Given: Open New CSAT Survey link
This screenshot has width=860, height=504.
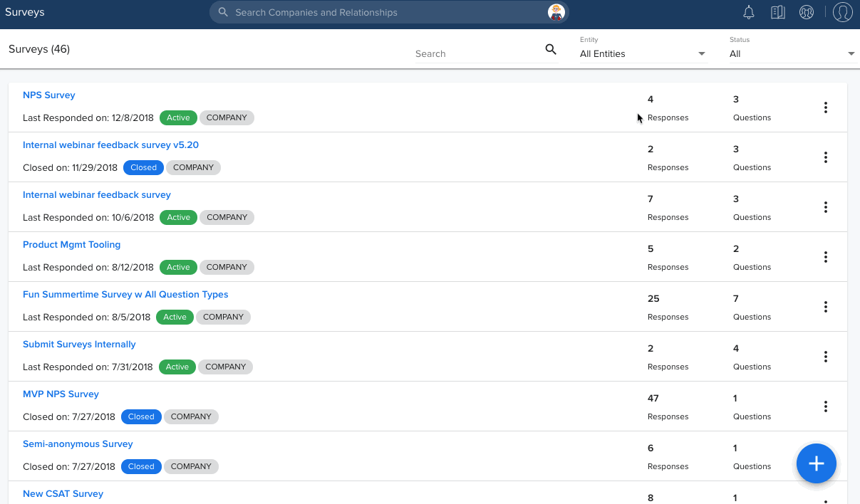Looking at the screenshot, I should pyautogui.click(x=63, y=493).
